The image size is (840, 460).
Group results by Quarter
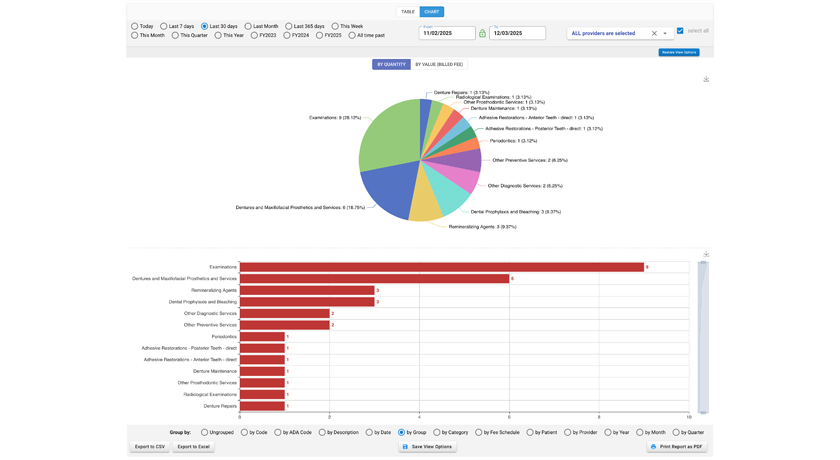[x=676, y=432]
